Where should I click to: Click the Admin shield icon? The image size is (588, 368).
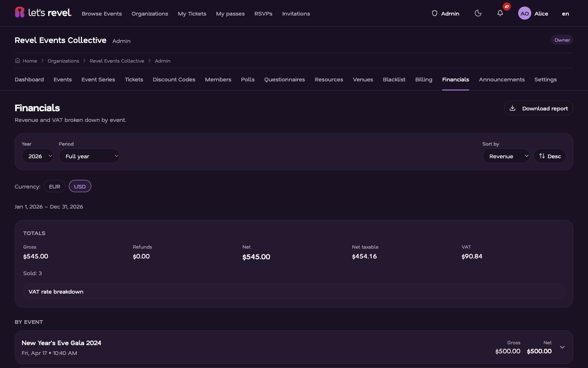tap(434, 13)
